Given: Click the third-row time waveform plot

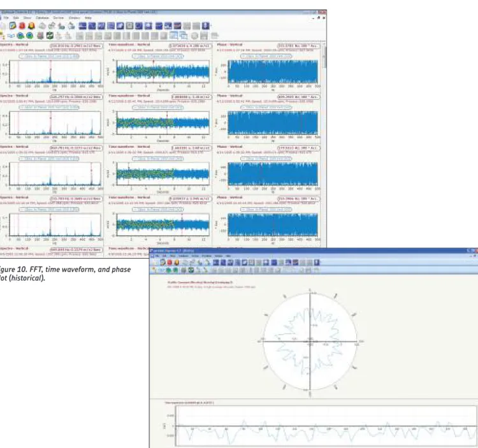Looking at the screenshot, I should coord(163,174).
